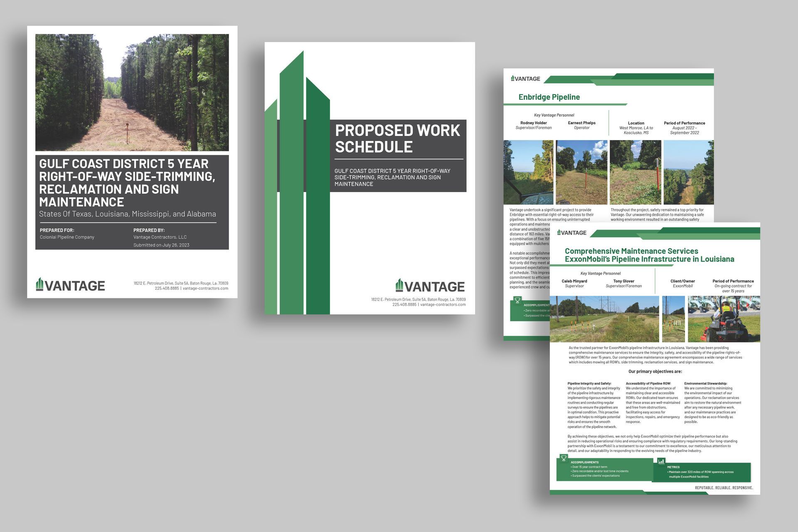Open the third Enbridge photo with the striped pole
This screenshot has height=532, width=798.
(x=635, y=172)
